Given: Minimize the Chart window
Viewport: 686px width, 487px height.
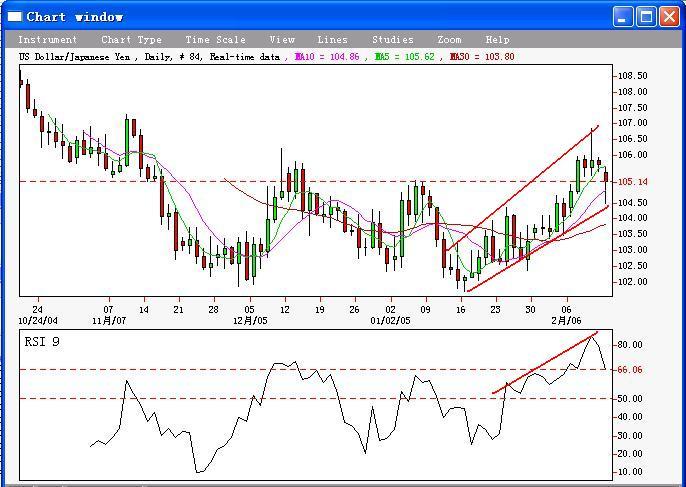Looking at the screenshot, I should coord(622,16).
